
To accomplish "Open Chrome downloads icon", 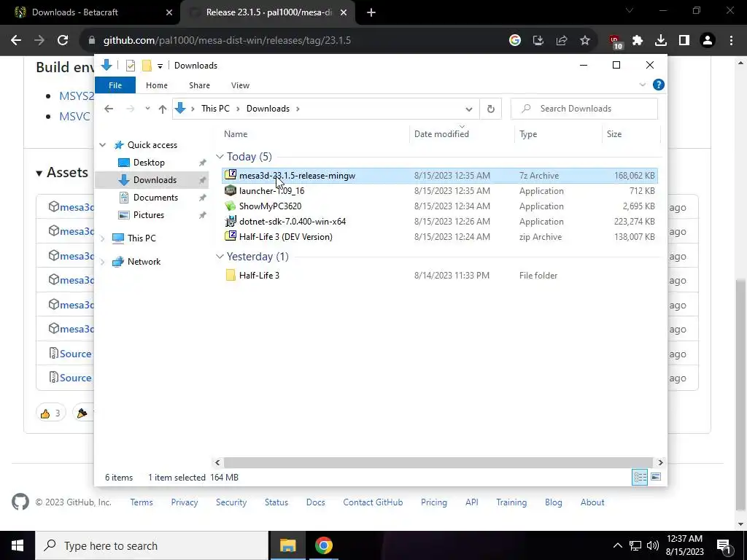I will [661, 41].
